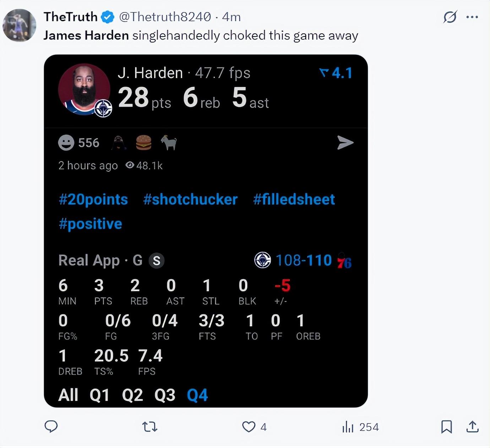
Task: Select the goat emoji reaction
Action: 169,143
